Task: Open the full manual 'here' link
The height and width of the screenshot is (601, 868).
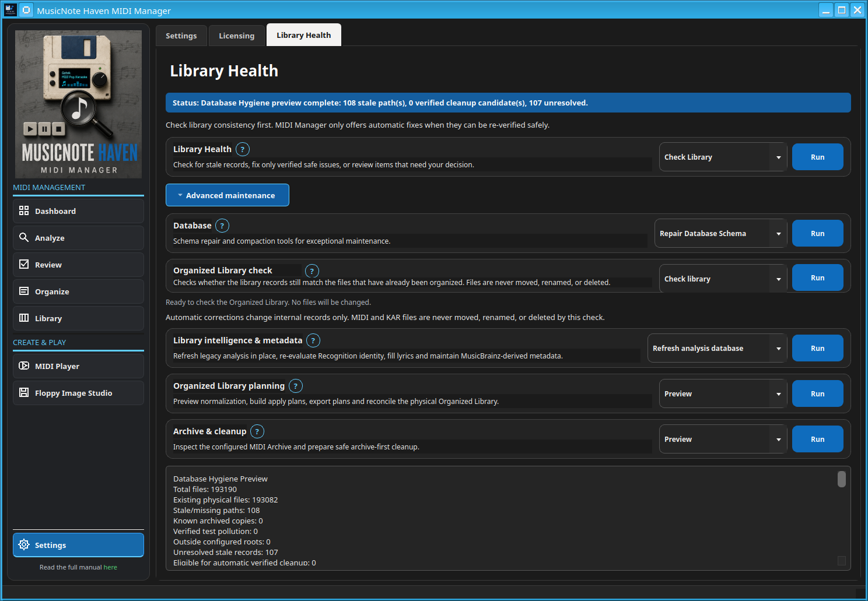Action: (110, 567)
